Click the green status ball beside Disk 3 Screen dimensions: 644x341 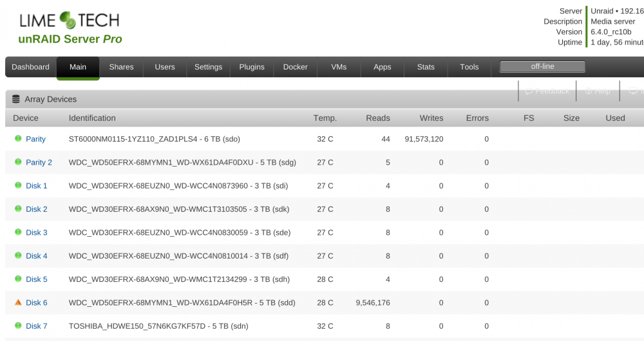(x=18, y=232)
